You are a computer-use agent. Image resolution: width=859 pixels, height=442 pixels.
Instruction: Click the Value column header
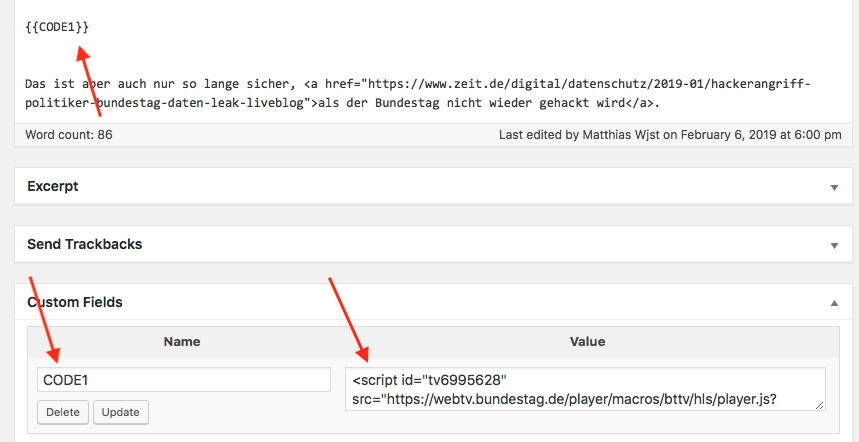point(587,342)
